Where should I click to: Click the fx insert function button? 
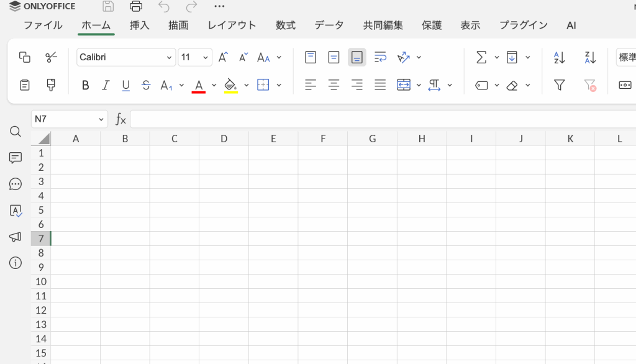(x=120, y=119)
